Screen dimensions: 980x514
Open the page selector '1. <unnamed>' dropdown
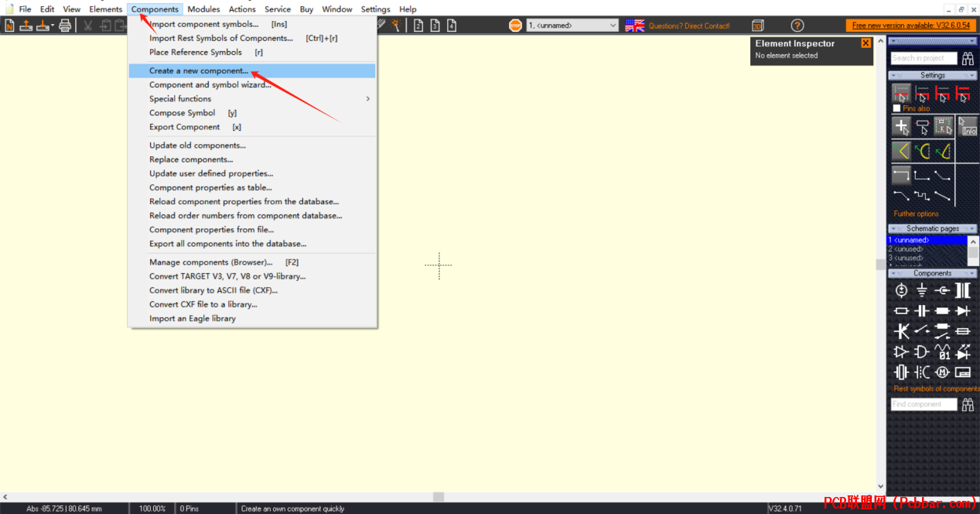click(572, 26)
